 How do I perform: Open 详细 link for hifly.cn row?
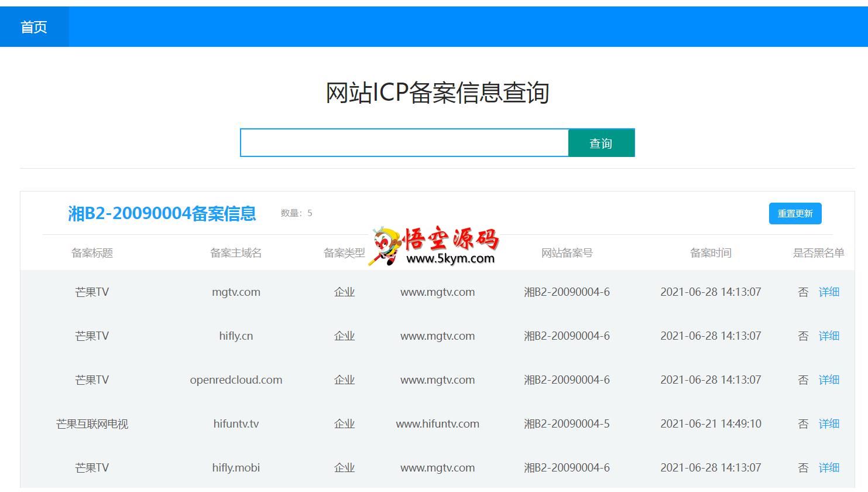coord(829,336)
